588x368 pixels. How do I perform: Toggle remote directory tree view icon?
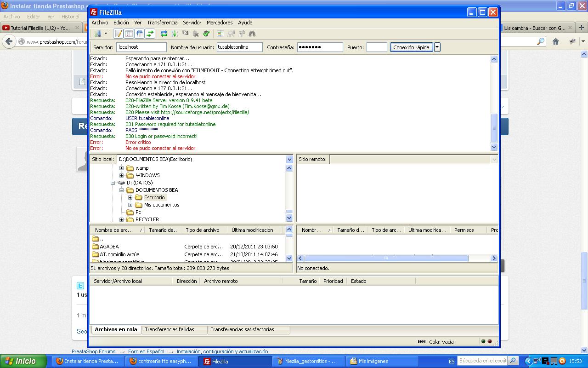click(x=140, y=34)
